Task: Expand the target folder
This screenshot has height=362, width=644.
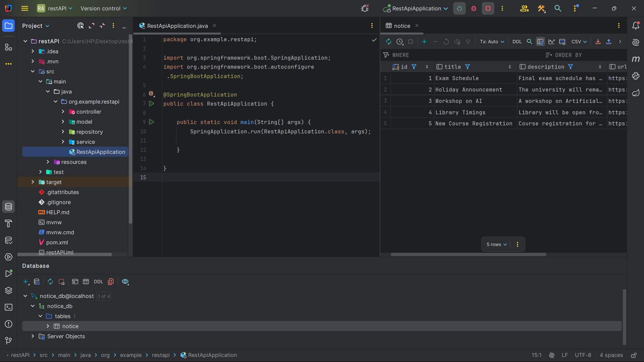Action: click(33, 182)
